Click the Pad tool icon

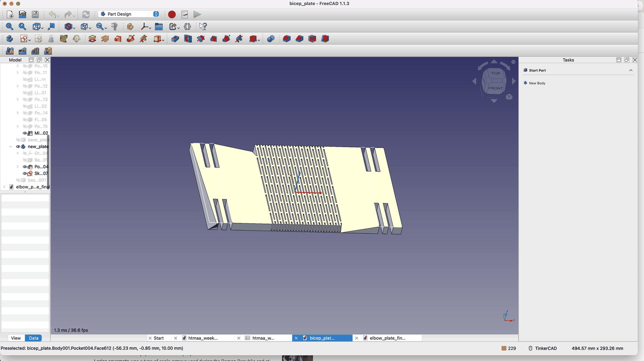point(92,39)
